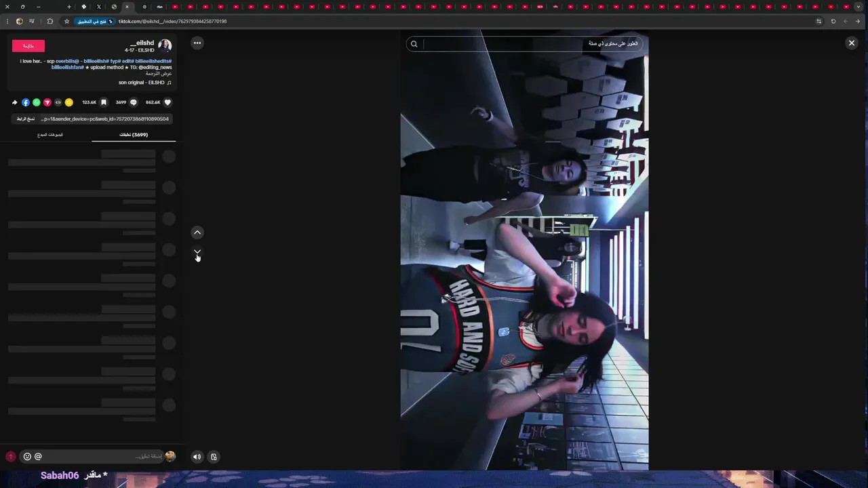Reload the page
This screenshot has height=488, width=868.
pos(833,21)
